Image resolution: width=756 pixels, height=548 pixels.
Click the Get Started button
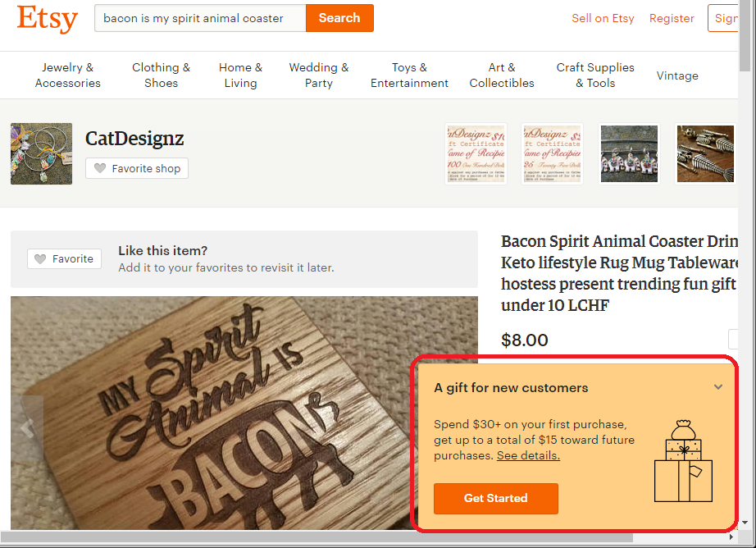[x=495, y=498]
